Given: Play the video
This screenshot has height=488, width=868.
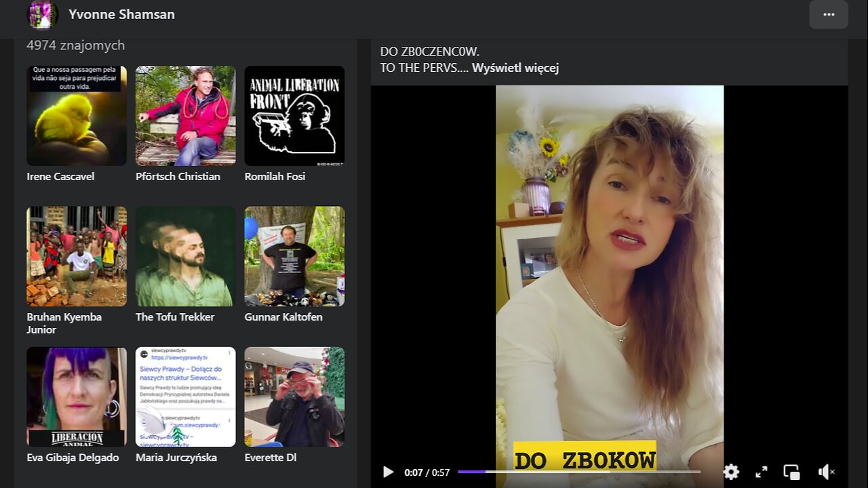Looking at the screenshot, I should pos(388,472).
